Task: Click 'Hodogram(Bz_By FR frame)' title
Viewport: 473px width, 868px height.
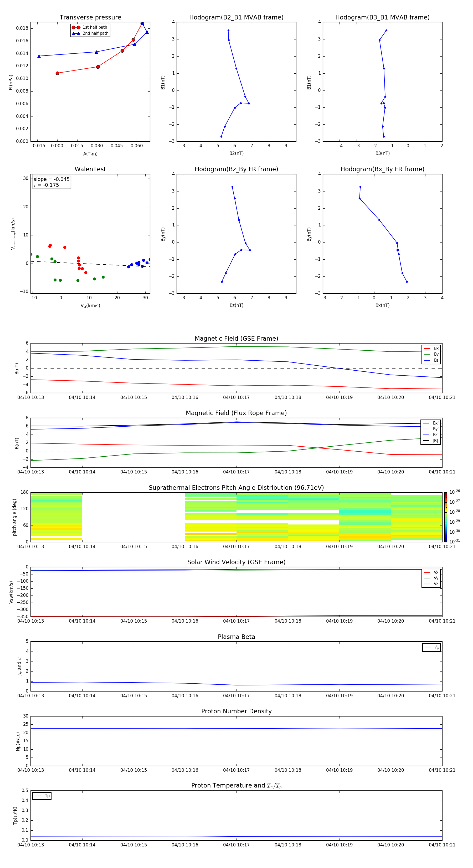Action: (236, 169)
